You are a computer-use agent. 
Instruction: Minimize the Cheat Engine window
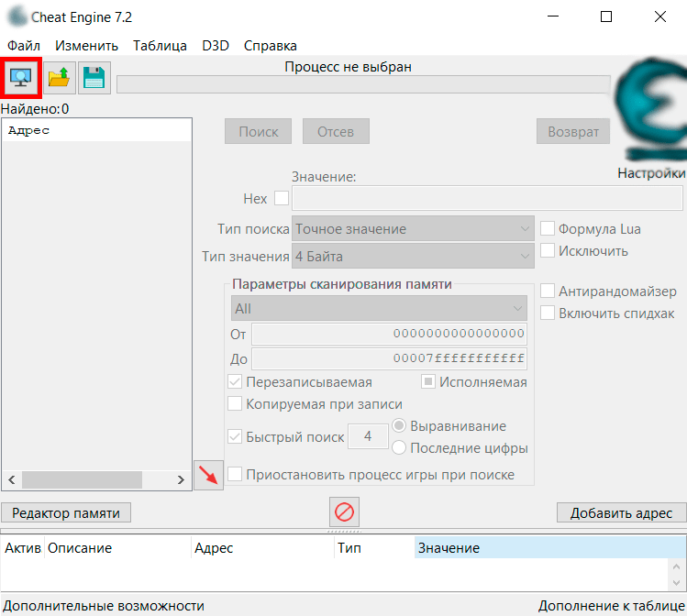[x=553, y=16]
